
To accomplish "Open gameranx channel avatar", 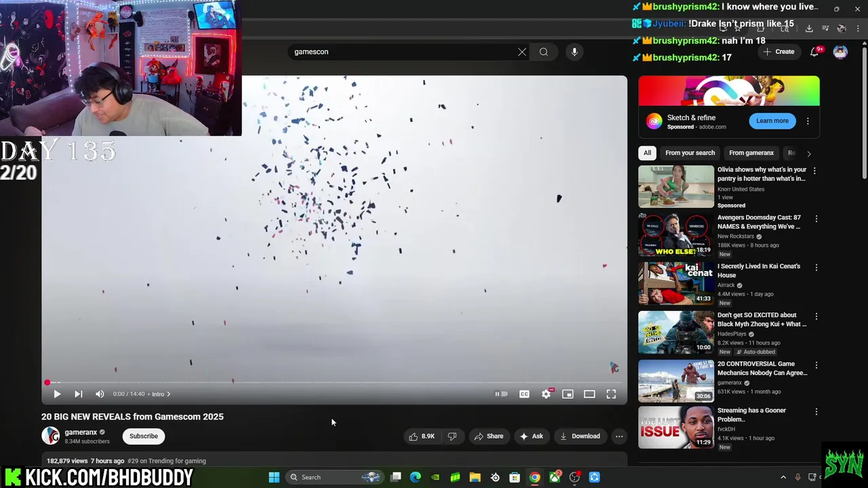I will click(x=50, y=436).
